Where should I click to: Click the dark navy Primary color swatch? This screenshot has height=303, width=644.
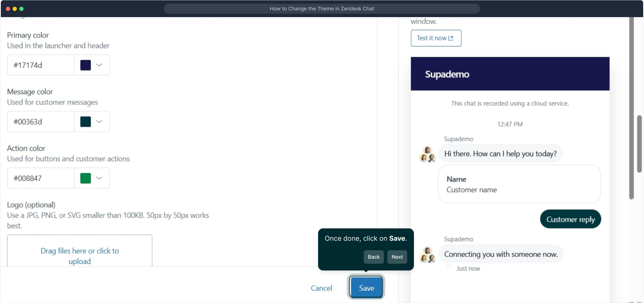85,65
